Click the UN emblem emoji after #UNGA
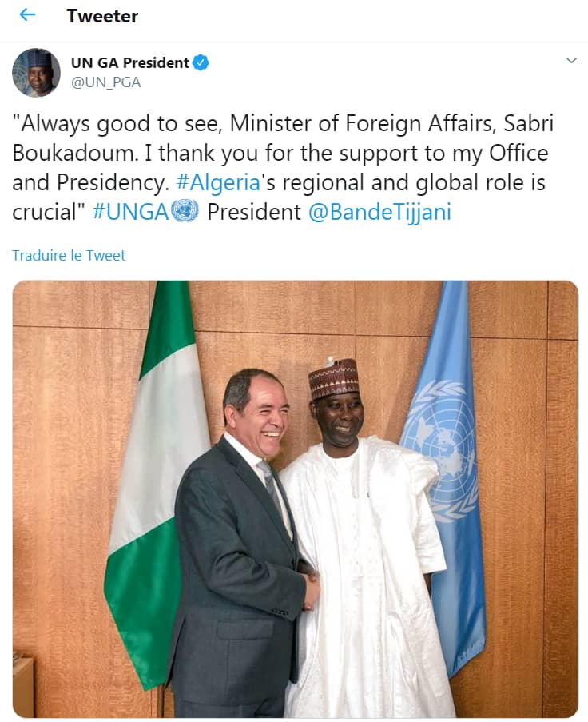This screenshot has width=588, height=722. [x=185, y=211]
